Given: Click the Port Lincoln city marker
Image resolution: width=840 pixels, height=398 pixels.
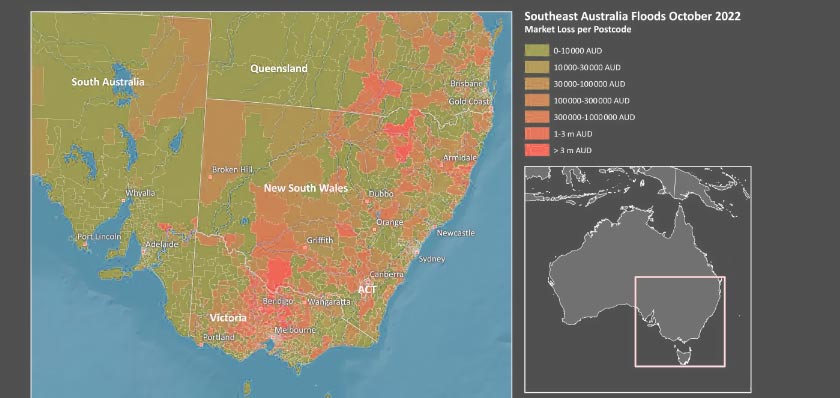Looking at the screenshot, I should 85,244.
